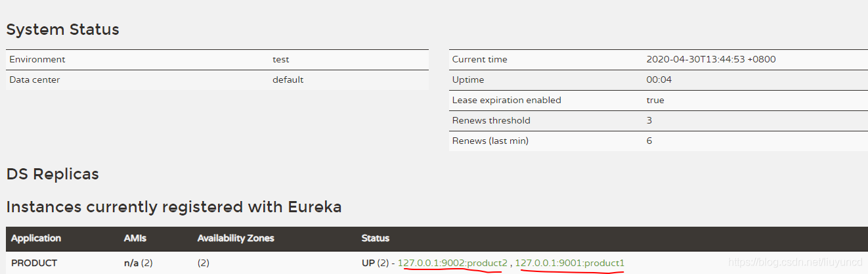Click the Renews threshold label
Image resolution: width=868 pixels, height=274 pixels.
coord(491,120)
